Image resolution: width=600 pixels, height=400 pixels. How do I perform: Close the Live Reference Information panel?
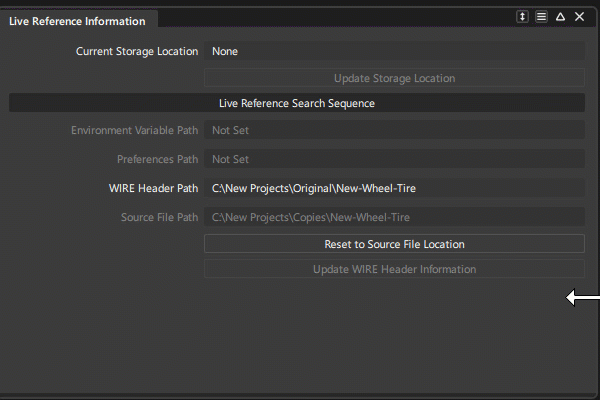[579, 17]
